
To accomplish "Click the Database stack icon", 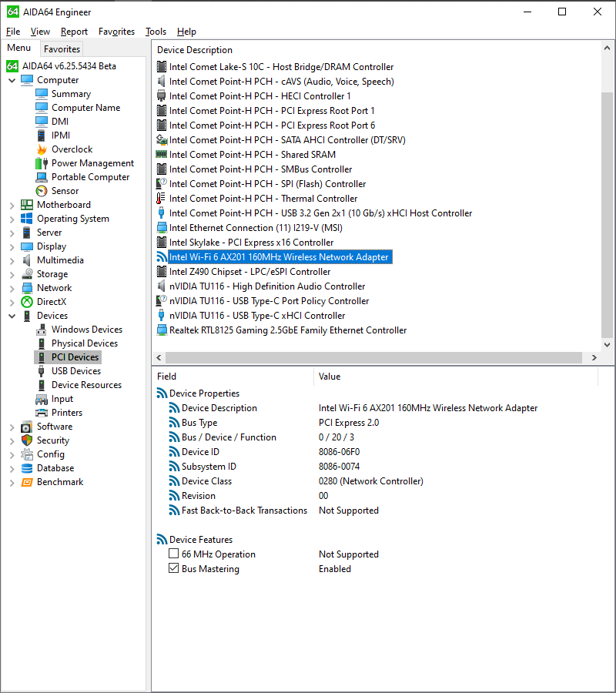I will point(27,468).
